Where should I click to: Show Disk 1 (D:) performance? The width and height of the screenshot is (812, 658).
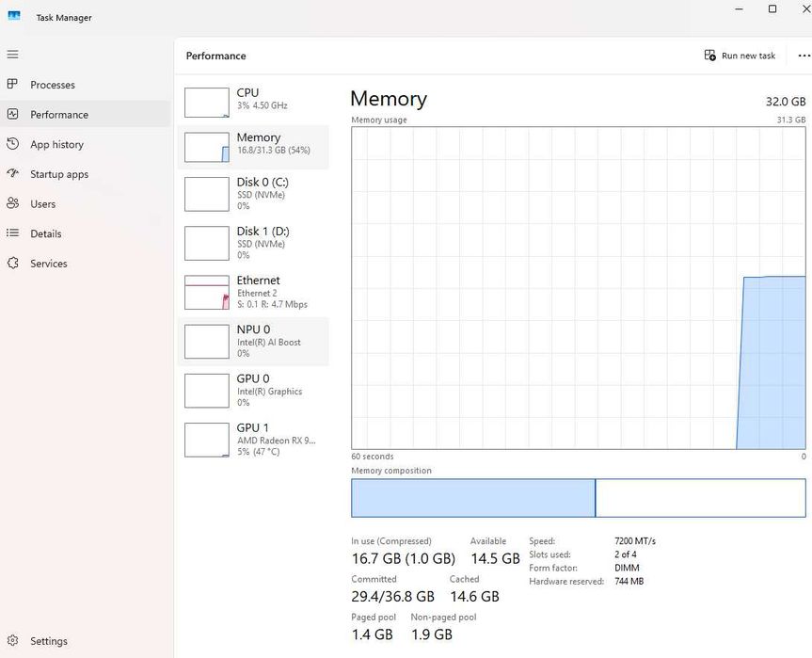[x=252, y=243]
